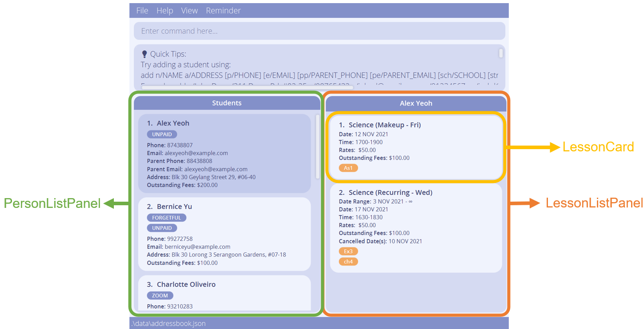Screen dimensions: 644x329
Task: Open the File menu
Action: click(x=142, y=11)
